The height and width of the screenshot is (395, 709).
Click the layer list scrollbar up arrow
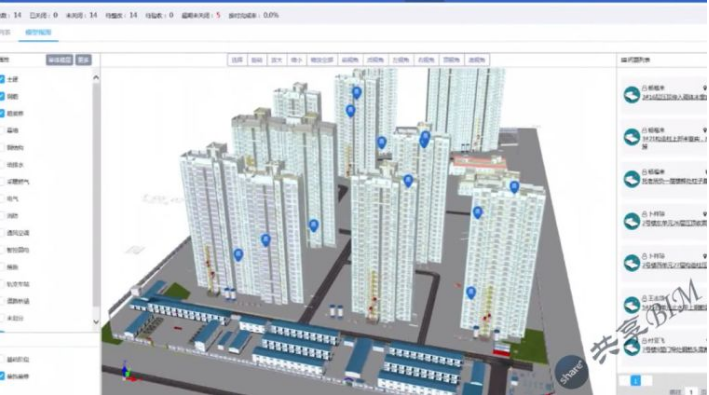tap(96, 78)
